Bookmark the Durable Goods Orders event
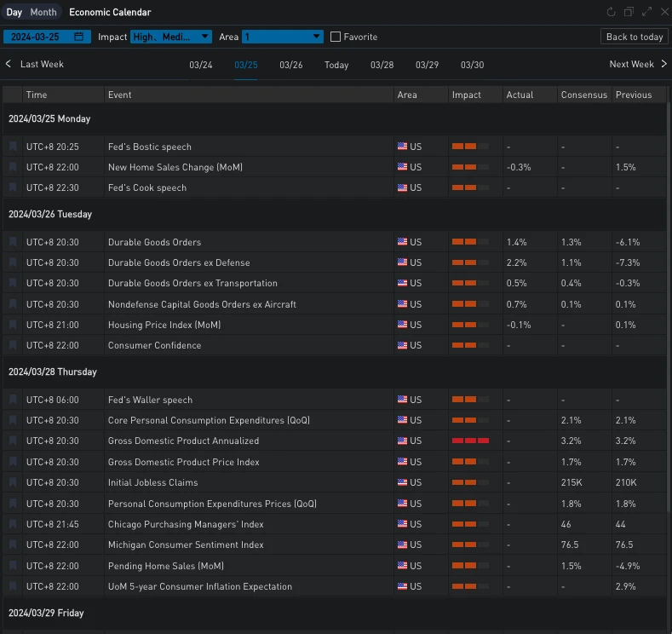The height and width of the screenshot is (634, 672). (13, 242)
